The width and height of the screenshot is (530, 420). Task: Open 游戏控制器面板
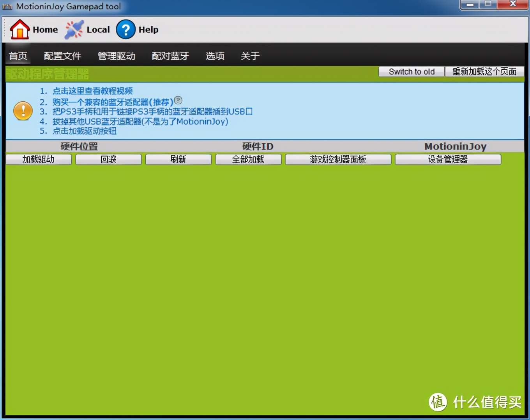click(x=338, y=159)
